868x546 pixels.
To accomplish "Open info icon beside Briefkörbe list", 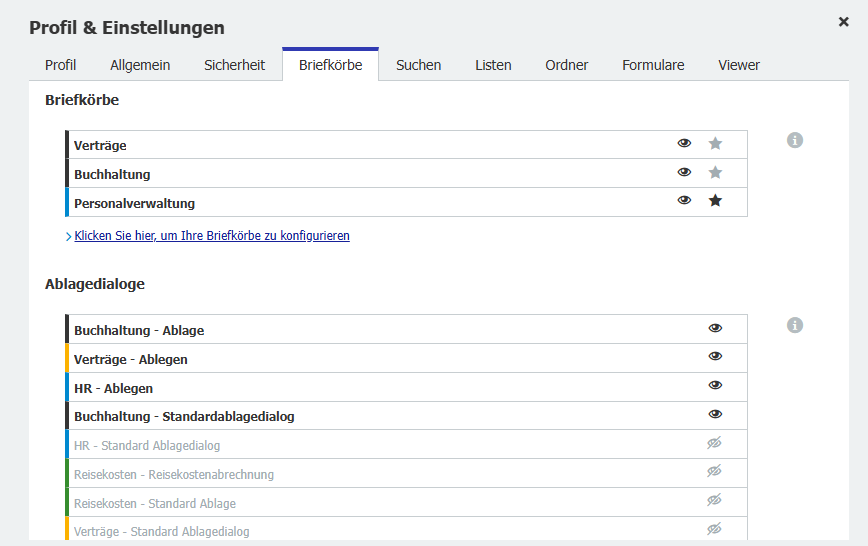I will pyautogui.click(x=795, y=141).
